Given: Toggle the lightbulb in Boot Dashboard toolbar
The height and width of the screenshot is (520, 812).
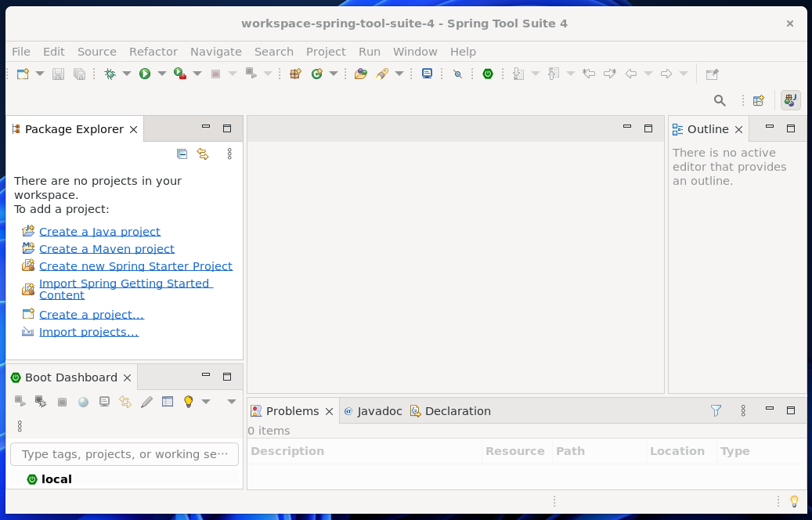Looking at the screenshot, I should click(x=188, y=401).
